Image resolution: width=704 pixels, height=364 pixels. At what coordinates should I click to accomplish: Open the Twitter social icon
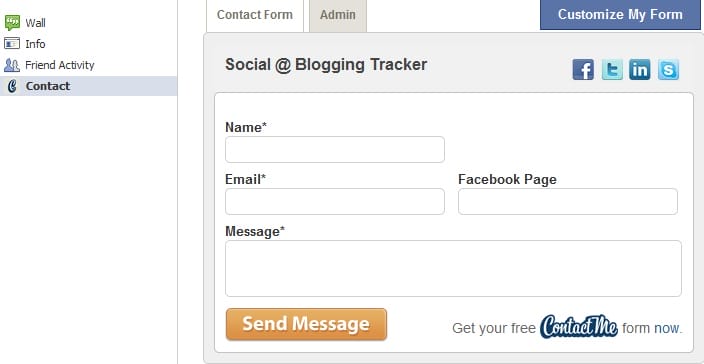click(x=612, y=70)
